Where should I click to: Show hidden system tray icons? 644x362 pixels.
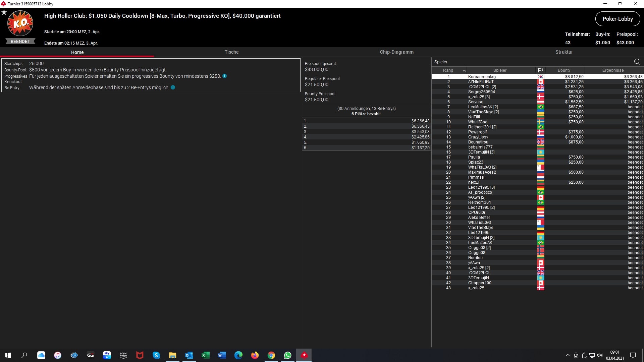pyautogui.click(x=568, y=355)
